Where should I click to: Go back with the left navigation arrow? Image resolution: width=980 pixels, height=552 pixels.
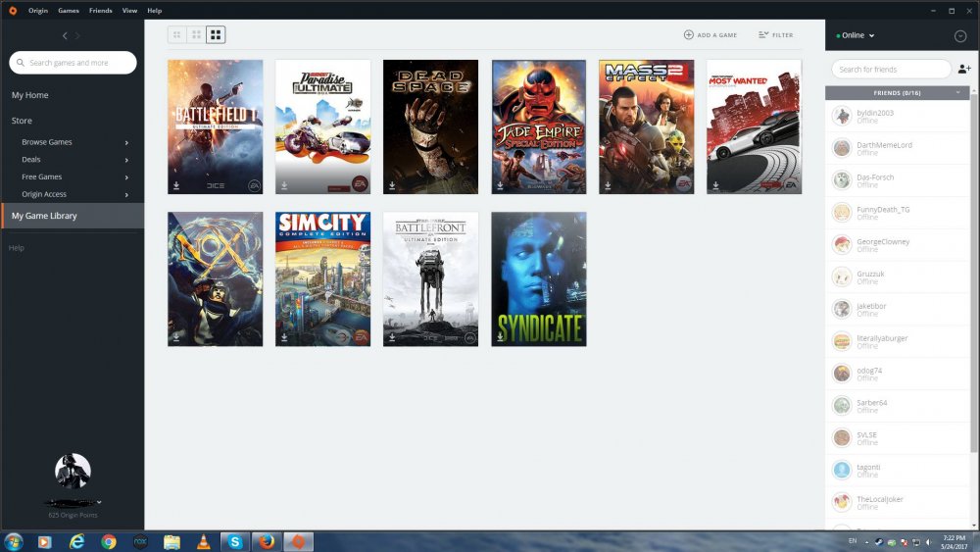tap(65, 36)
